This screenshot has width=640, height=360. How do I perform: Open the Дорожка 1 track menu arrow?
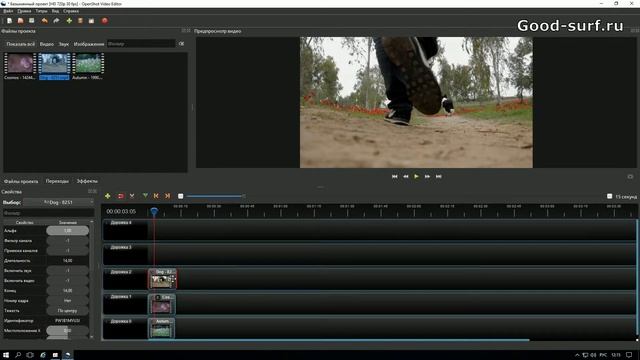tap(107, 297)
